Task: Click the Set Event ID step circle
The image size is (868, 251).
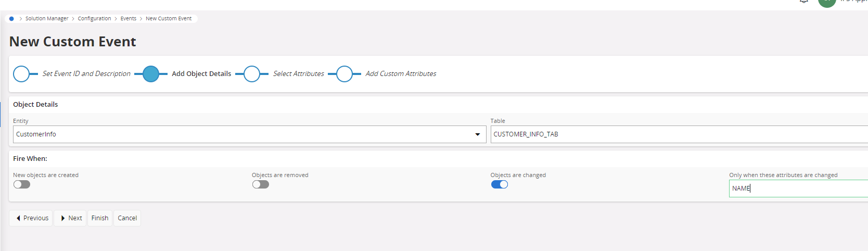Action: (21, 74)
